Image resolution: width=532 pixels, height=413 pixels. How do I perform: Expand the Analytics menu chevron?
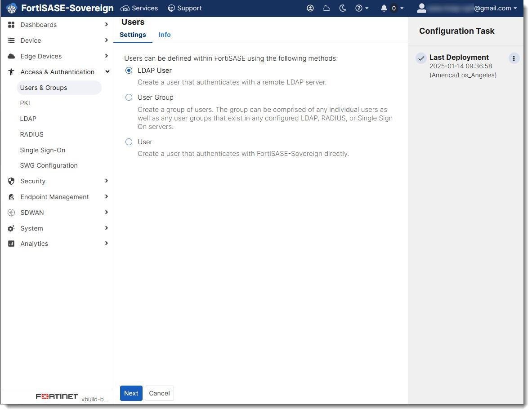click(x=107, y=244)
